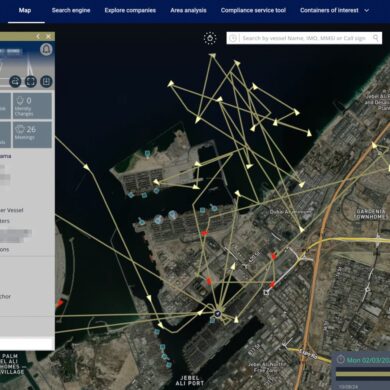
Task: Click the route swap round icon
Action: tap(15, 81)
